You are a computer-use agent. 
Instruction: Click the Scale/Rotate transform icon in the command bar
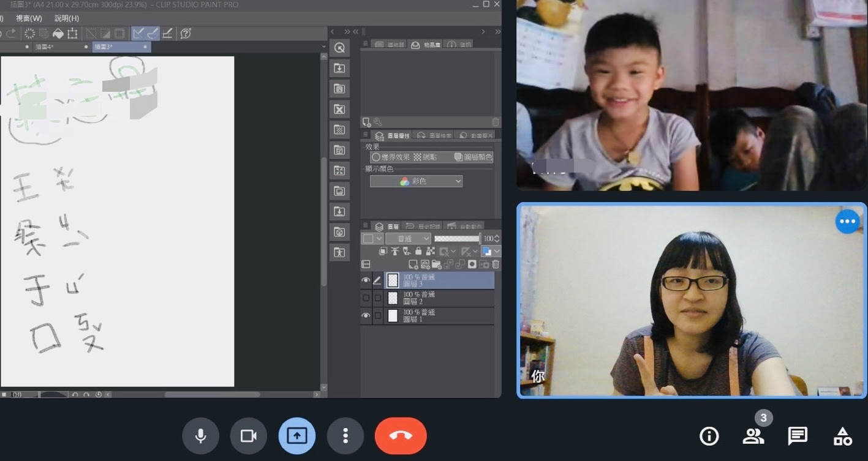(72, 33)
